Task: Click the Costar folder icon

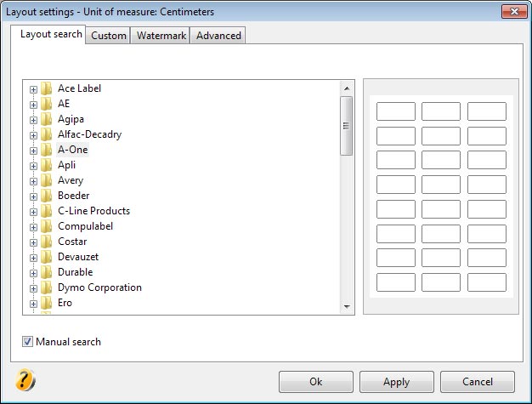Action: tap(47, 242)
